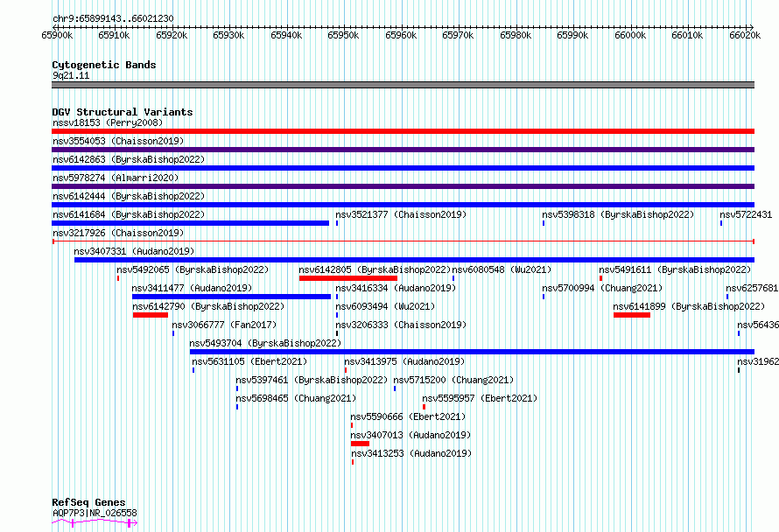Click the nsv5698465 (Chuang2021) label
Image resolution: width=779 pixels, height=532 pixels.
[x=296, y=398]
